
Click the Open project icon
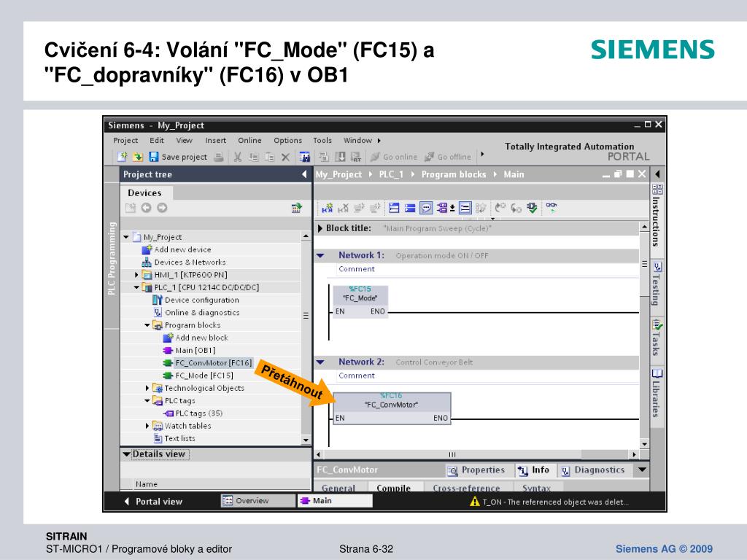click(138, 157)
